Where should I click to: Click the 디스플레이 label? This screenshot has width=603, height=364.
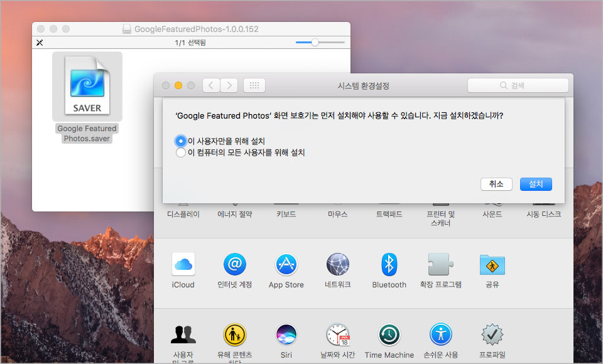183,214
